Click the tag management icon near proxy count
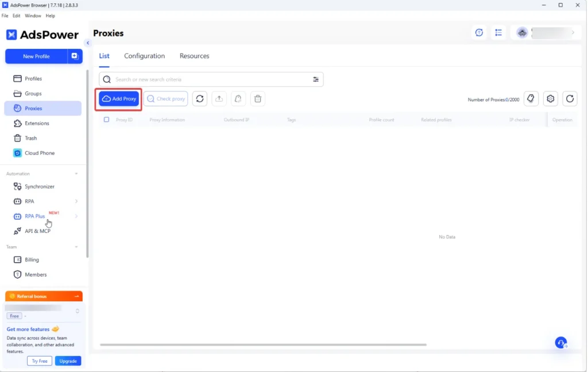The height and width of the screenshot is (372, 588). pos(531,98)
